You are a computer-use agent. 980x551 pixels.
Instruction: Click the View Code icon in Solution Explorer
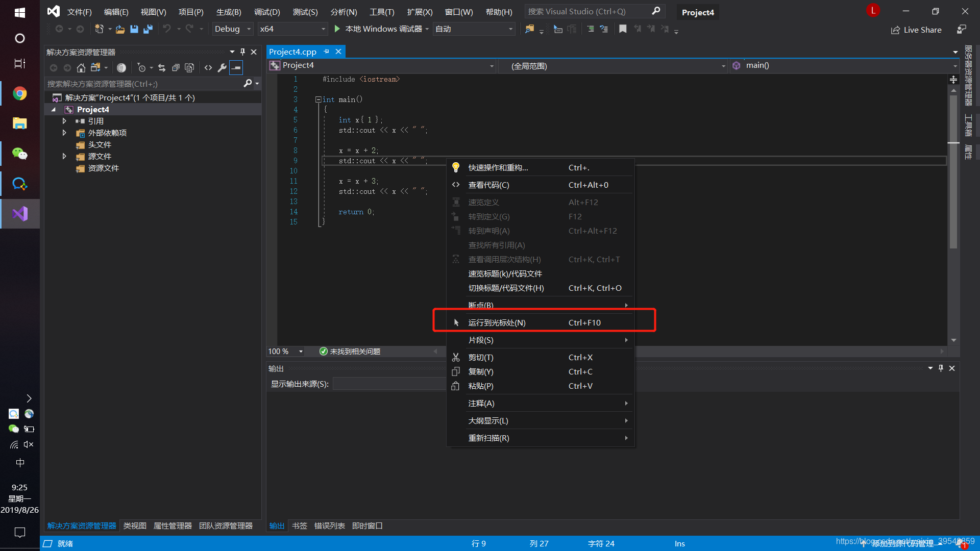click(x=208, y=67)
